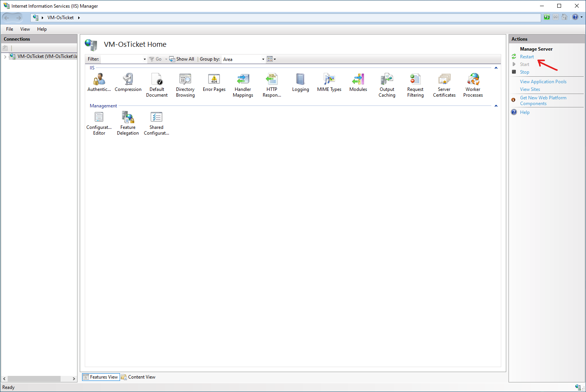Click the Go filter button
Screen dimensions: 586x392
click(155, 59)
